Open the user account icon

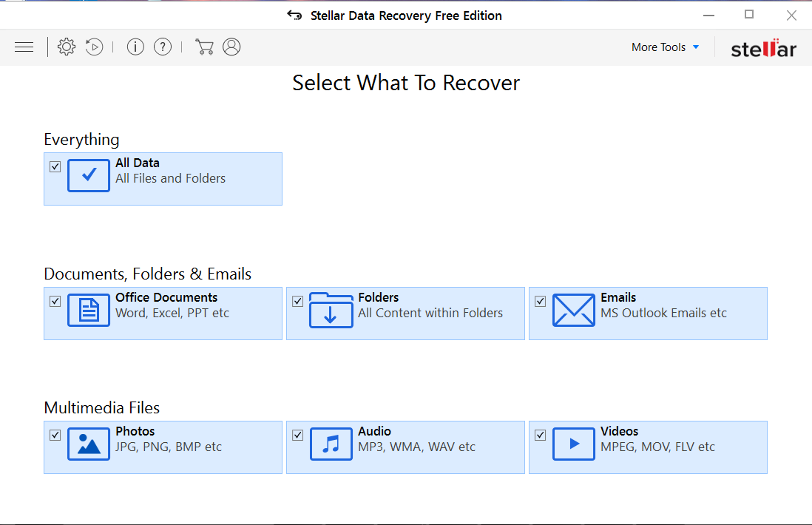click(231, 47)
